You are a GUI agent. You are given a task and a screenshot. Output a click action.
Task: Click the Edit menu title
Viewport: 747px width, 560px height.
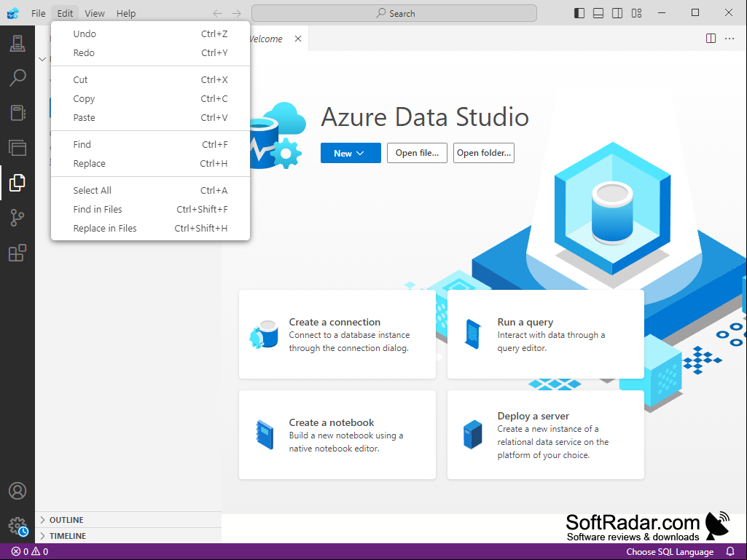coord(66,13)
